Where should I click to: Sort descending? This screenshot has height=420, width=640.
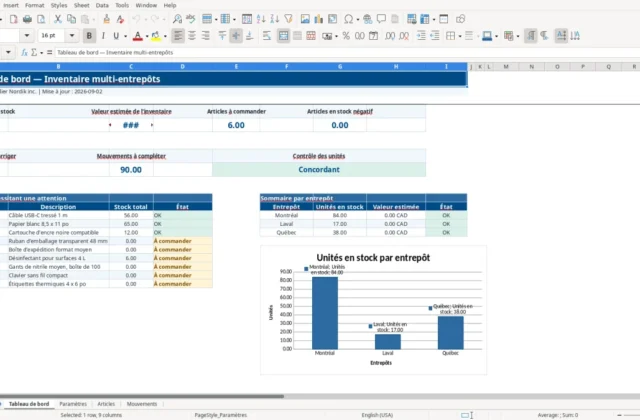(x=275, y=19)
